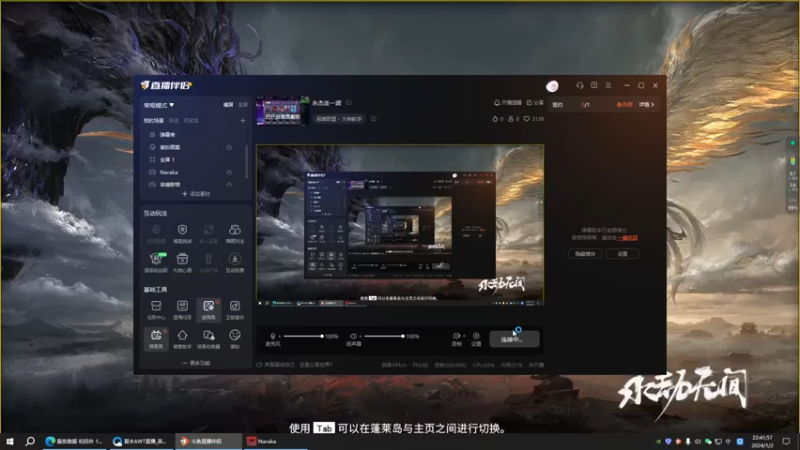Toggle lock on the source above 全屏 1
Screen dimensions: 800x450
click(x=229, y=147)
